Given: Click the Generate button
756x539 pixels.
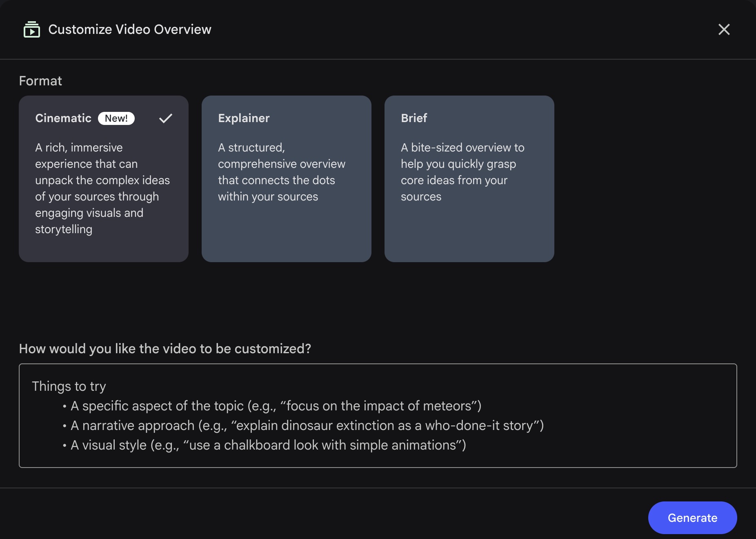Looking at the screenshot, I should (x=692, y=518).
